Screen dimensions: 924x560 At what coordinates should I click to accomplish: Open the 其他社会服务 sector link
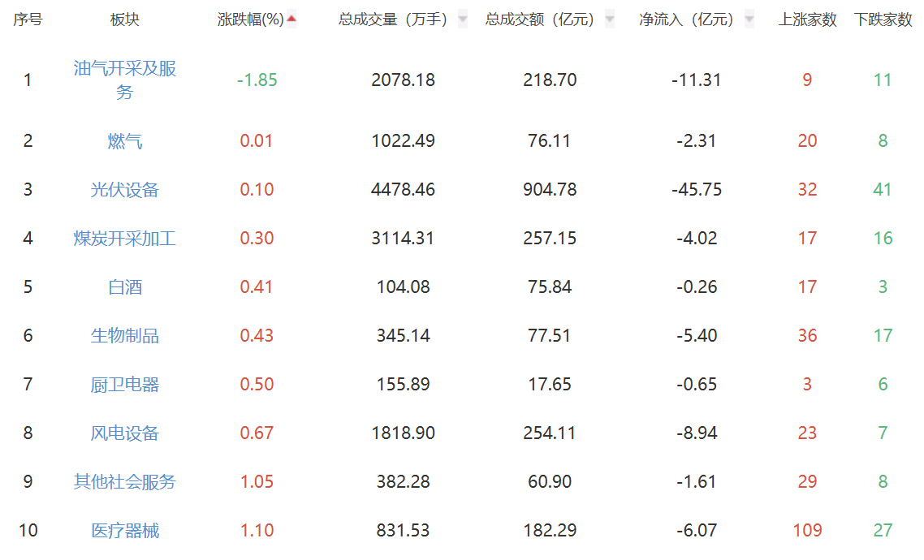(125, 482)
